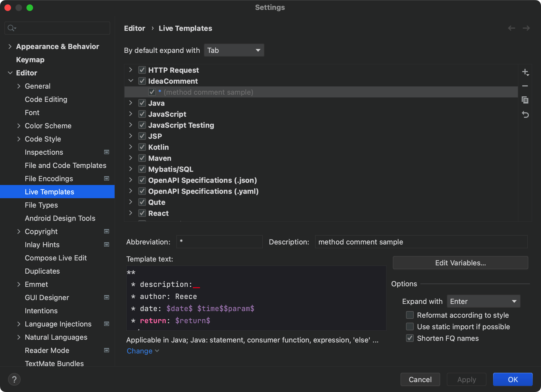This screenshot has width=541, height=392.
Task: Toggle the Kotlin group checkbox
Action: (142, 147)
